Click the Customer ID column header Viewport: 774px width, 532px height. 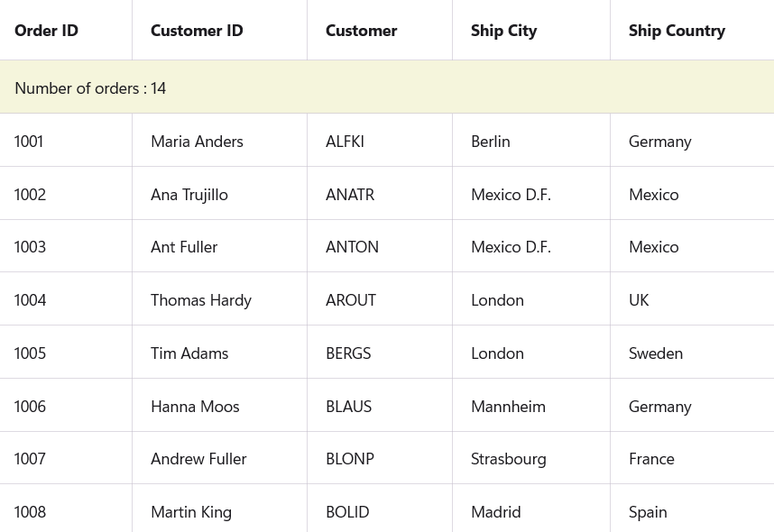197,31
